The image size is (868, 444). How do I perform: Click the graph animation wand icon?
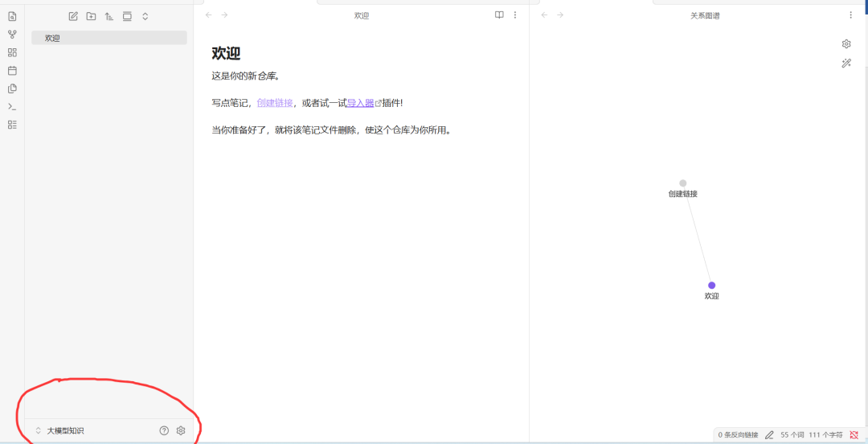pyautogui.click(x=845, y=64)
